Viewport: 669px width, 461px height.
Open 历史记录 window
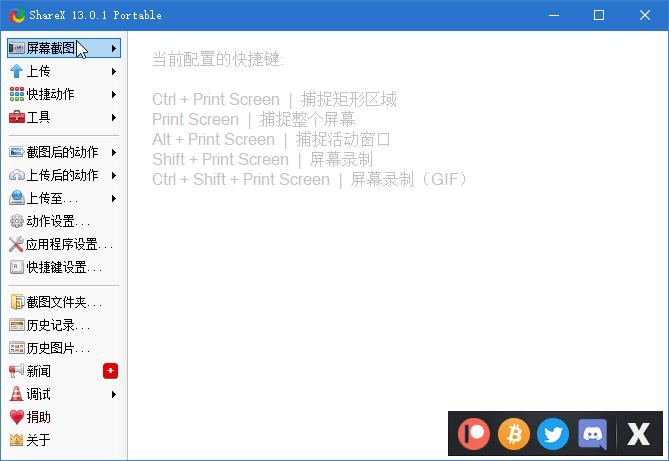coord(57,325)
